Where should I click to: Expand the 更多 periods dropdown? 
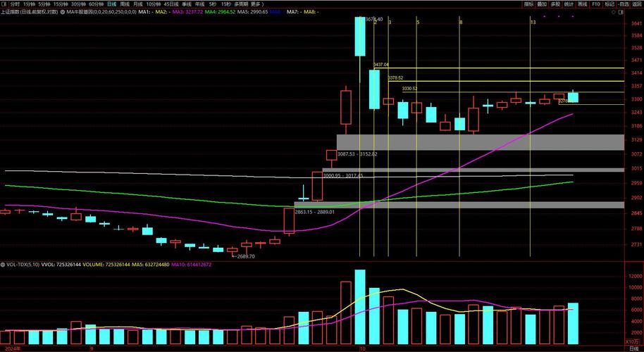(256, 4)
